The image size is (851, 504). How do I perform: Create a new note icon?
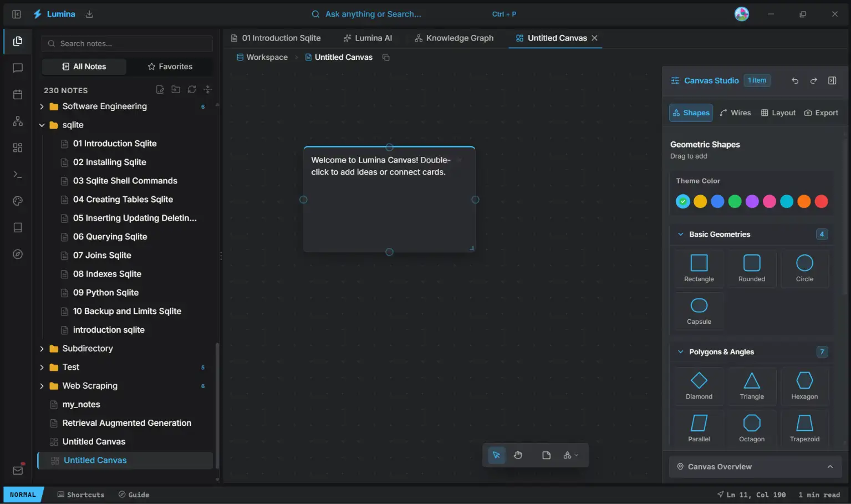tap(160, 90)
